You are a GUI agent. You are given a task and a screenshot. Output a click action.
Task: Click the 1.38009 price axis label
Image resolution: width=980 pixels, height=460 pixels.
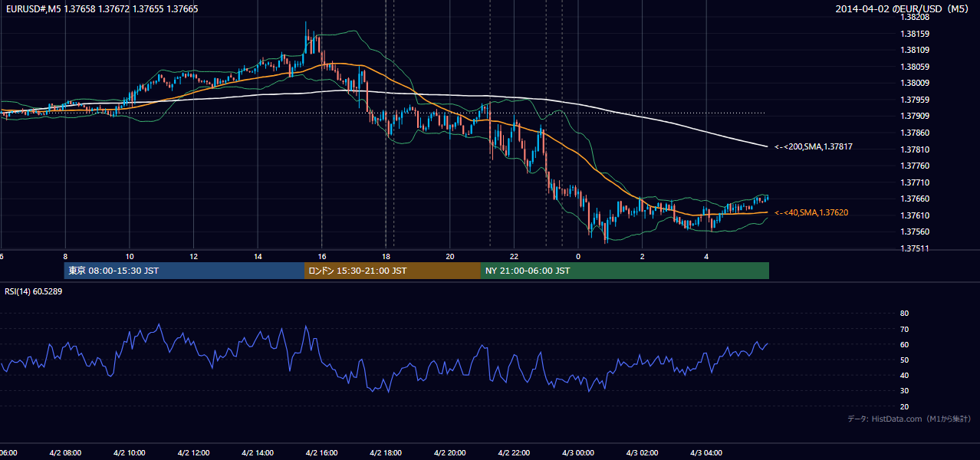pos(914,83)
